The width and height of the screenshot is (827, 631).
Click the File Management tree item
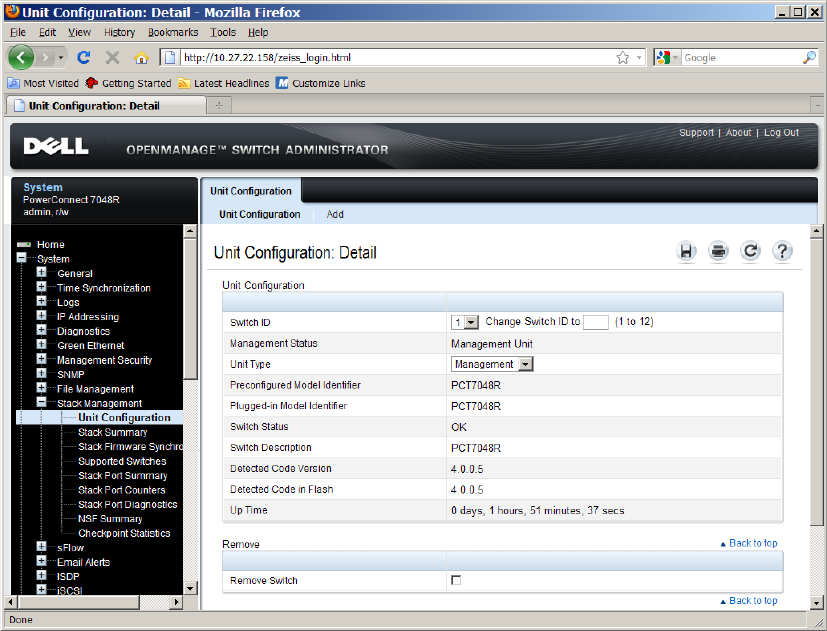95,389
